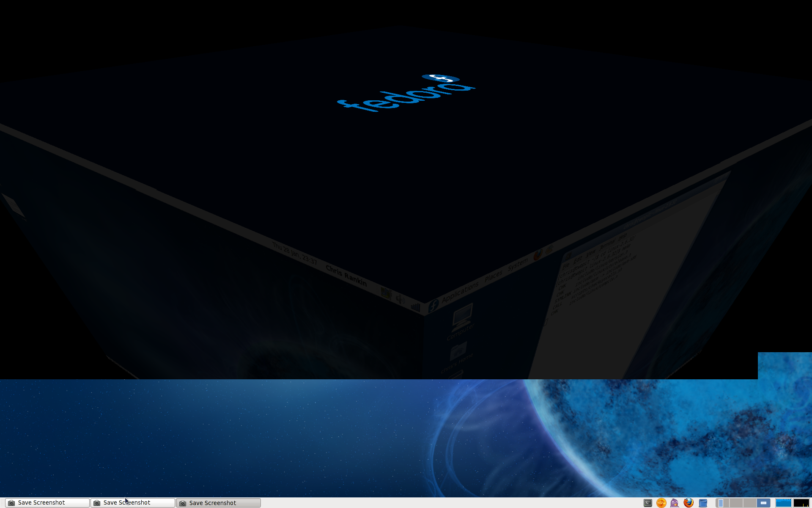Click the blue box icon next to Firefox
Screen dimensions: 812x508
(x=703, y=503)
